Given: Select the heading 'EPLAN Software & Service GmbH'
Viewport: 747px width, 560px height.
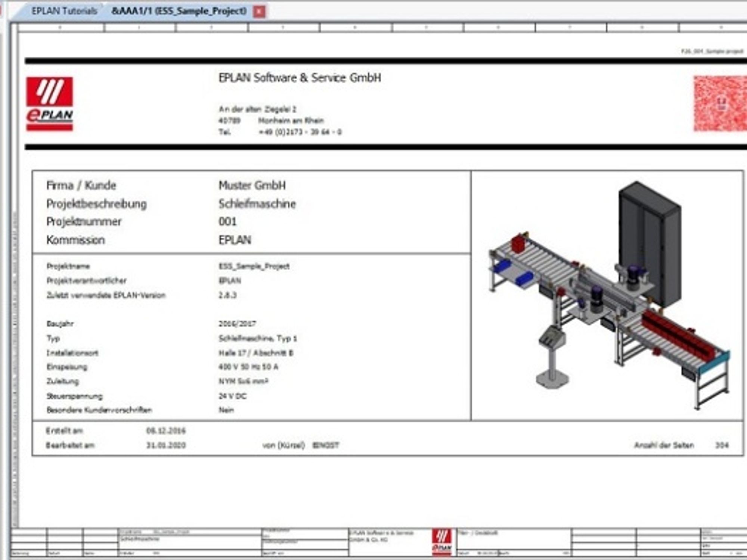Looking at the screenshot, I should pos(300,78).
